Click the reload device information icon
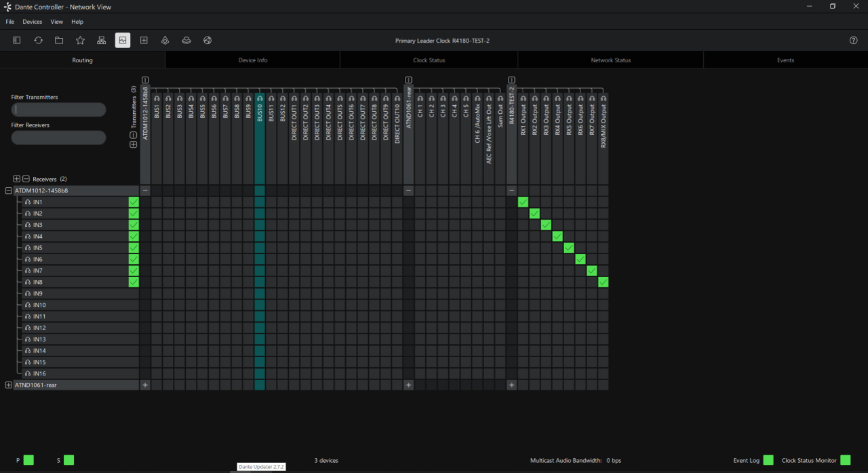This screenshot has width=868, height=473. pos(38,41)
